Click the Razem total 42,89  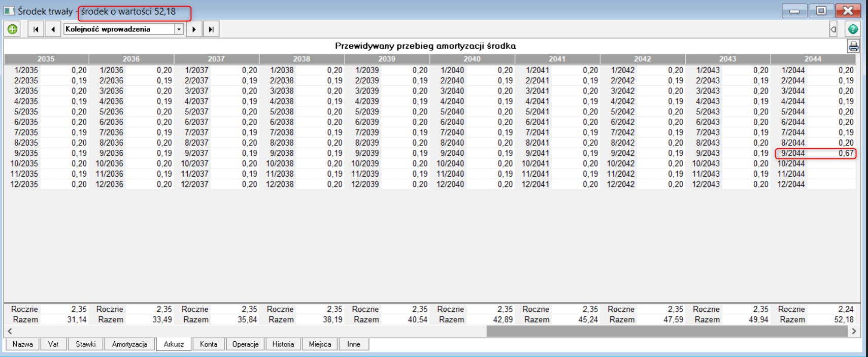(503, 320)
